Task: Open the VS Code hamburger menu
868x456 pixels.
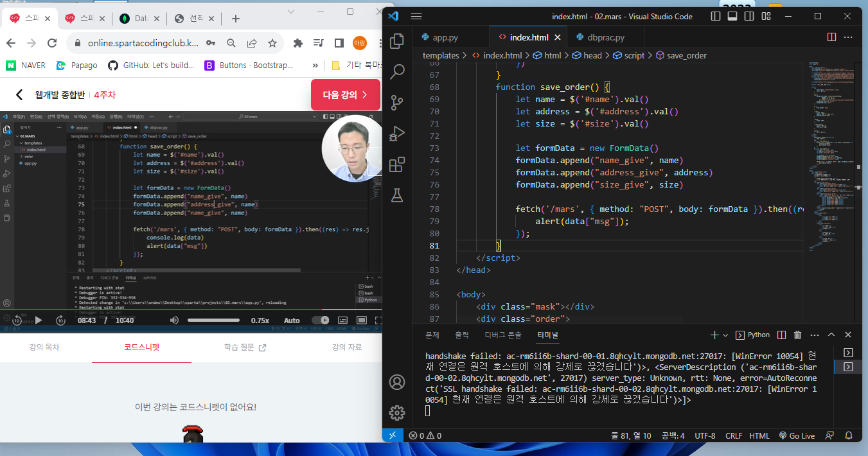Action: [x=416, y=16]
